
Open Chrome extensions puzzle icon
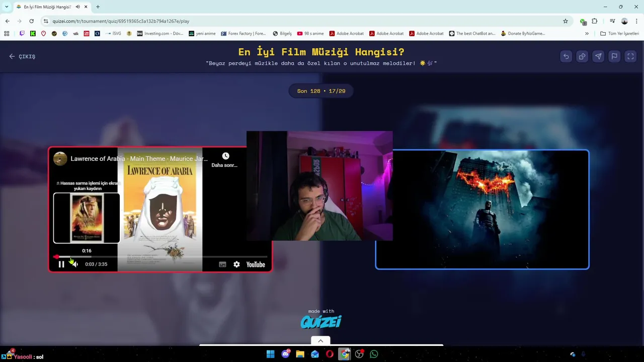tap(595, 21)
